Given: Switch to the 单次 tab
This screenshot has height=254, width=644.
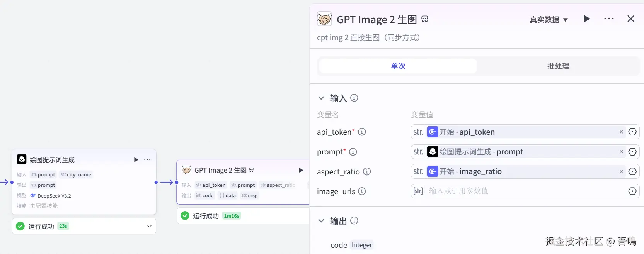Looking at the screenshot, I should coord(398,66).
